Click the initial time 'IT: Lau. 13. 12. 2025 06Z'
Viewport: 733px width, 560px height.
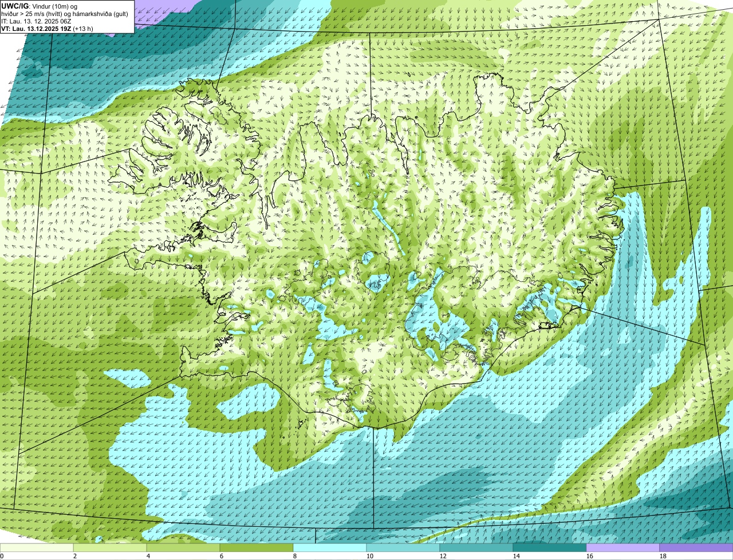37,21
